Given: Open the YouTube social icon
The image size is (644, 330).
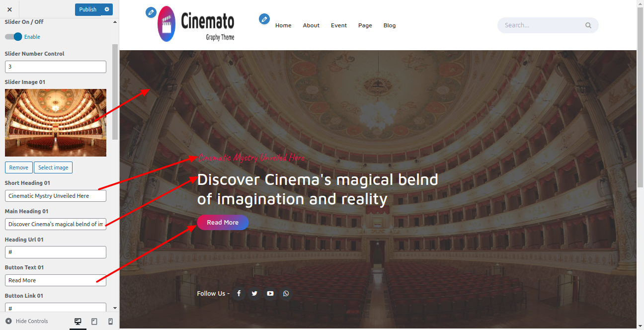Looking at the screenshot, I should 270,294.
